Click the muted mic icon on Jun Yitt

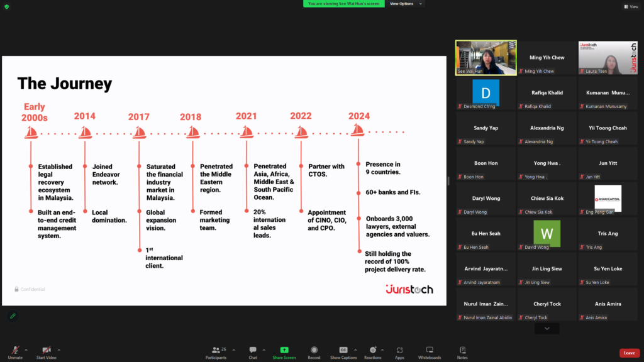pyautogui.click(x=582, y=177)
